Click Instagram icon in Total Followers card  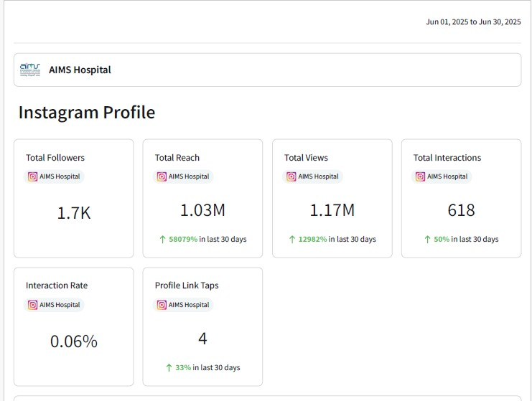coord(32,176)
